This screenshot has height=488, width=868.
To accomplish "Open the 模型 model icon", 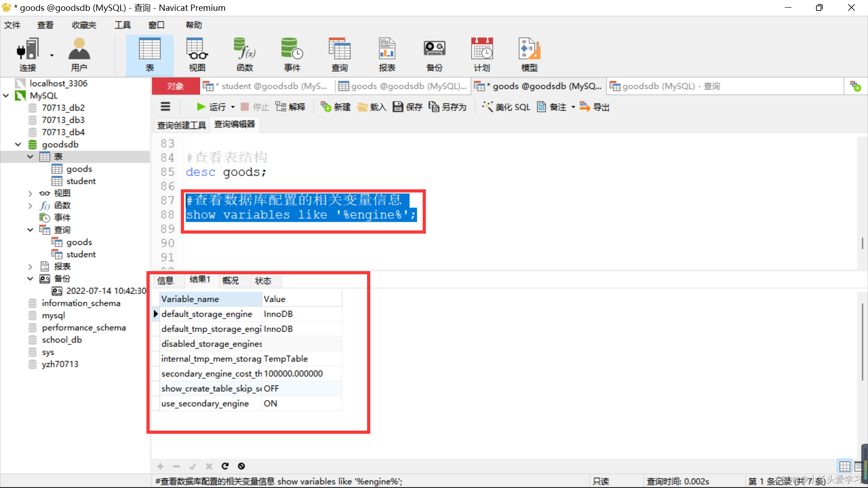I will tap(529, 55).
